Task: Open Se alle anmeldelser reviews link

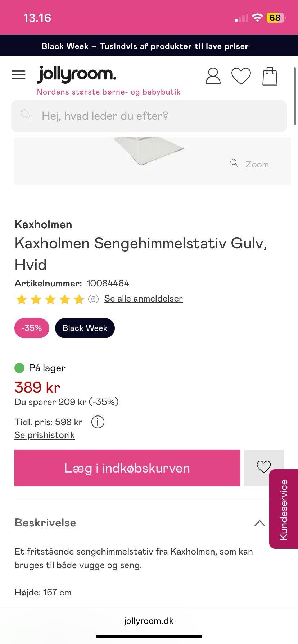Action: (143, 298)
